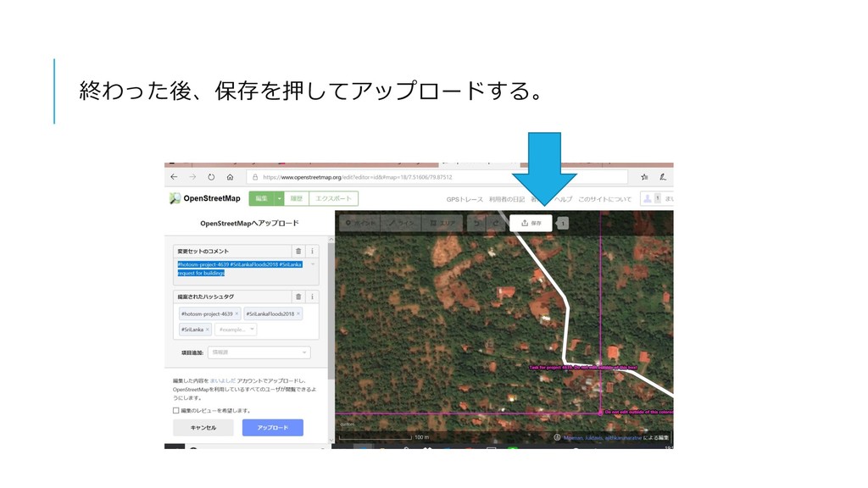Image resolution: width=868 pixels, height=488 pixels.
Task: Click the 保存 save button
Action: [x=531, y=223]
